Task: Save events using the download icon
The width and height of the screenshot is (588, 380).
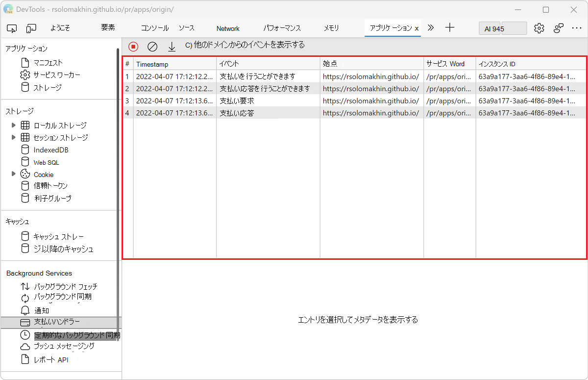Action: click(171, 47)
